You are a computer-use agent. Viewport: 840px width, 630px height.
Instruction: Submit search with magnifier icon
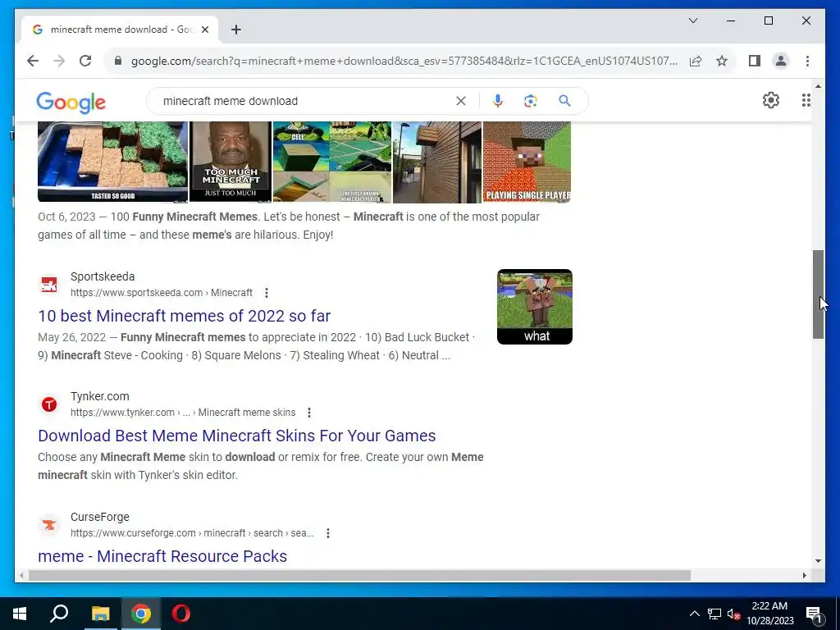(564, 101)
